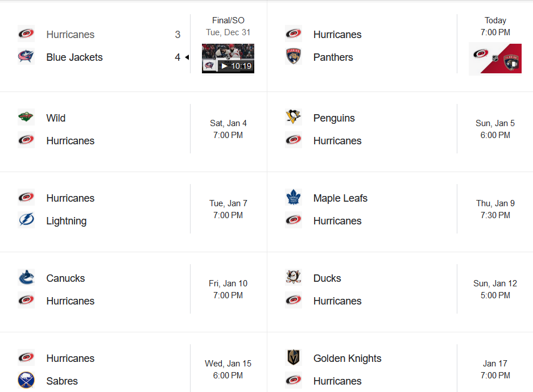Click the Blue Jackets team logo
This screenshot has height=392, width=533.
26,57
